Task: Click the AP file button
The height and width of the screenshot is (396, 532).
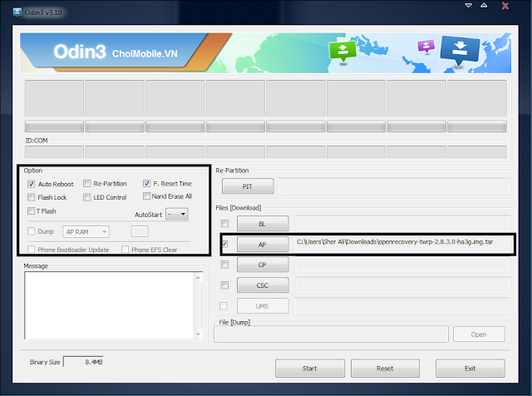Action: [x=263, y=245]
